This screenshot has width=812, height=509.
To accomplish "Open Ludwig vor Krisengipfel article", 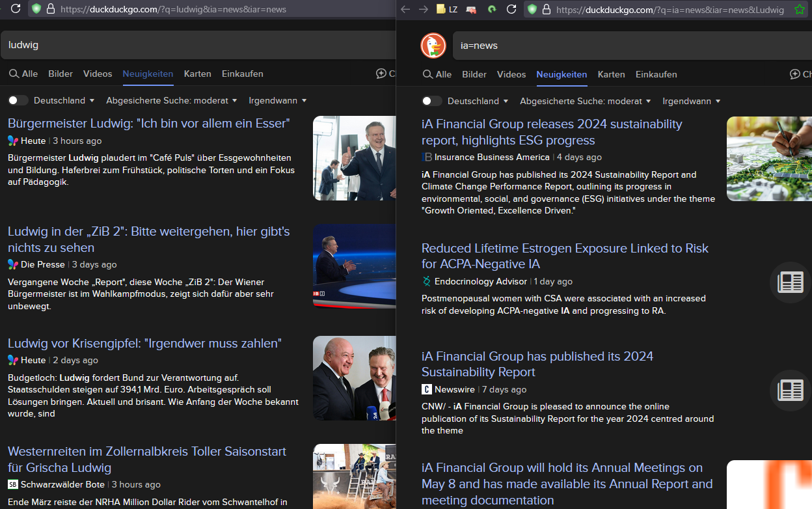I will point(144,343).
